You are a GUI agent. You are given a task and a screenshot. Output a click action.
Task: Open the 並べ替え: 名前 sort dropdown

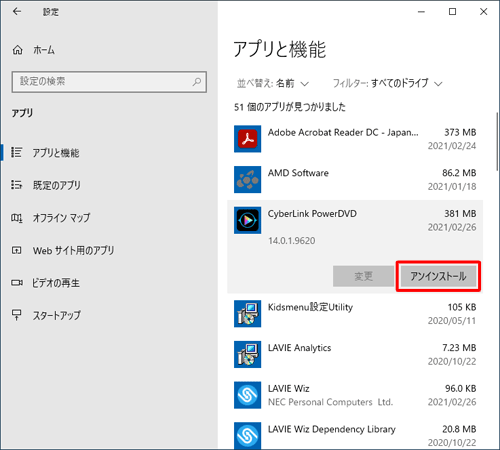click(x=273, y=83)
